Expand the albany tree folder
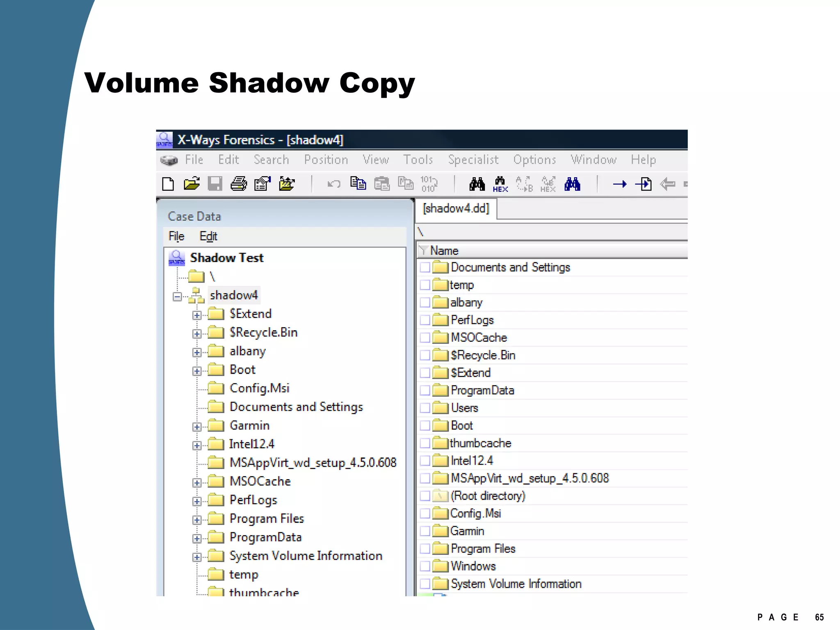Screen dimensions: 840x630 coord(197,353)
